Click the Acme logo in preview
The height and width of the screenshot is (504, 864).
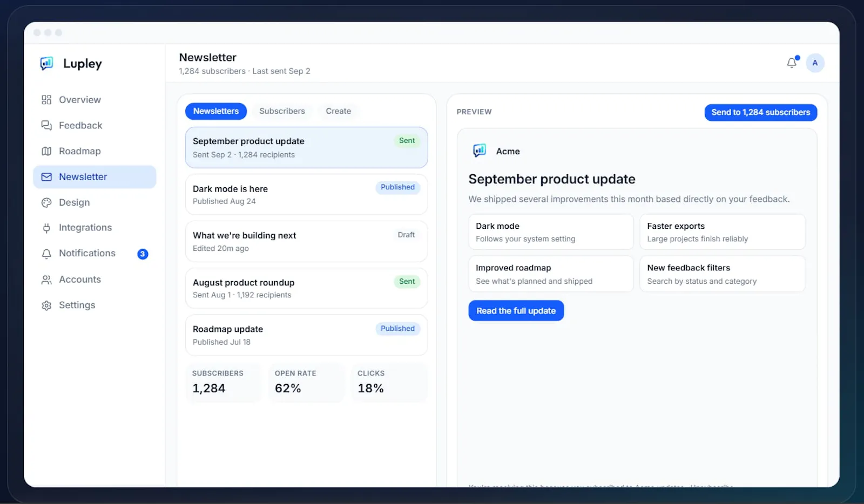[x=480, y=151]
